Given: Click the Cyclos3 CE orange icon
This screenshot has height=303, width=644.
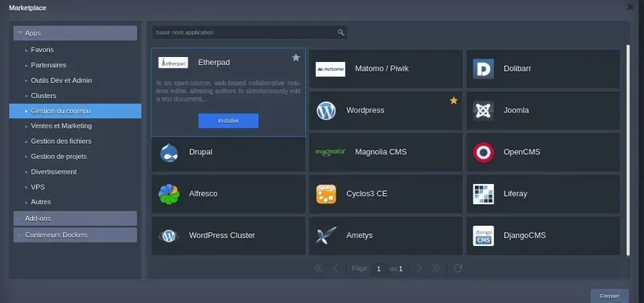Looking at the screenshot, I should point(326,194).
